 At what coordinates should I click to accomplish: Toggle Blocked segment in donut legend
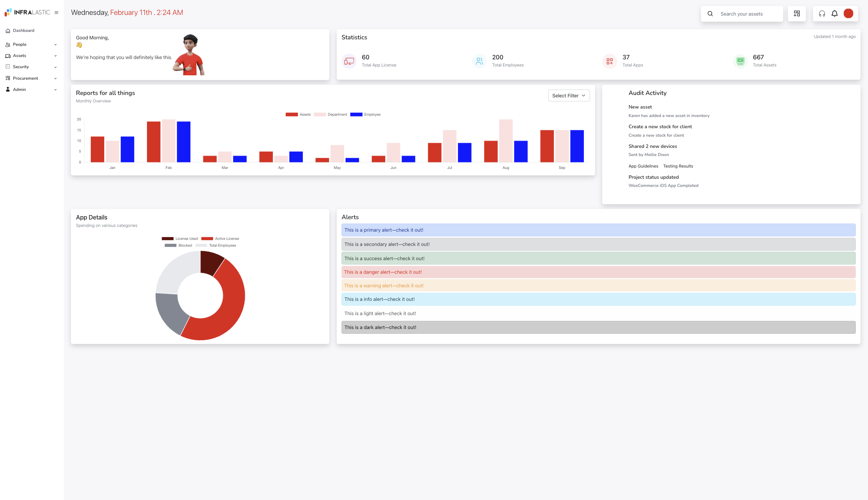click(178, 245)
